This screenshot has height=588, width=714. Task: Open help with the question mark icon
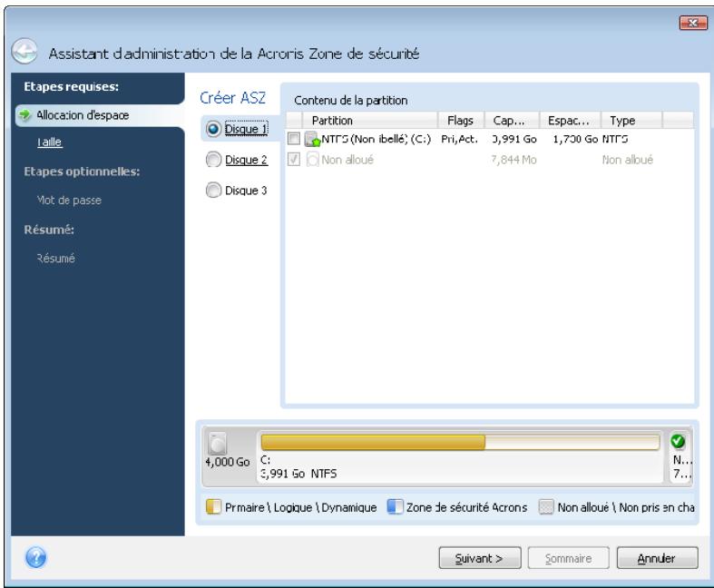coord(36,557)
